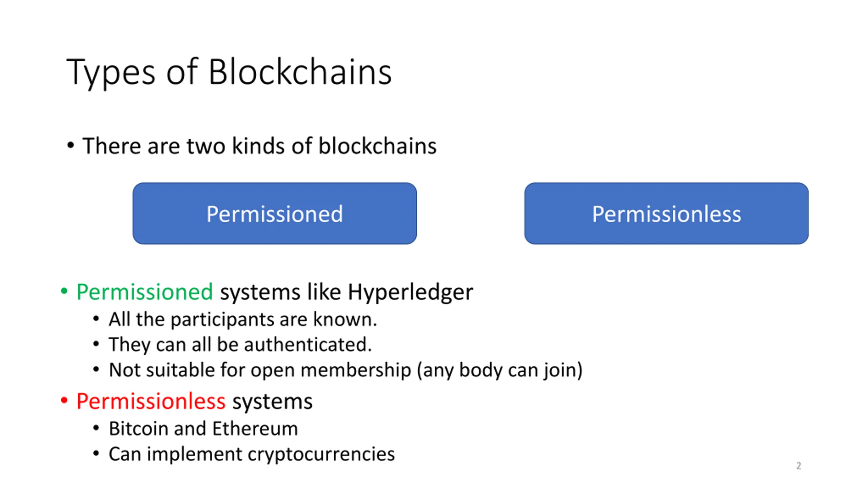
Task: Click the blue Permissioned box
Action: [275, 213]
